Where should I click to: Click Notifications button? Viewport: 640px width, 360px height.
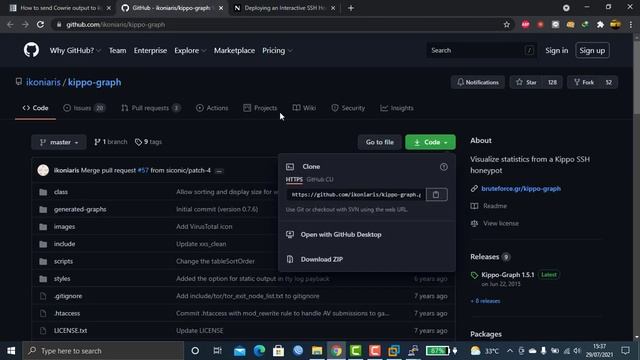478,82
